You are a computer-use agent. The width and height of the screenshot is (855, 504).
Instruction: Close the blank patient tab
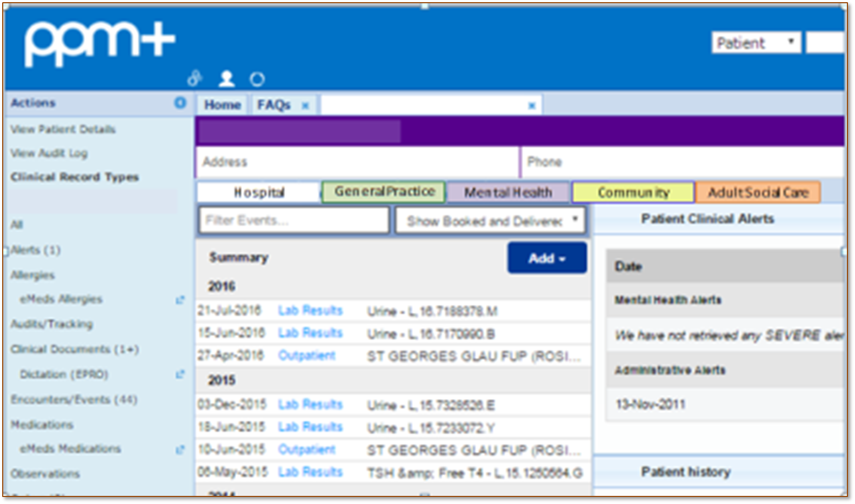[532, 106]
